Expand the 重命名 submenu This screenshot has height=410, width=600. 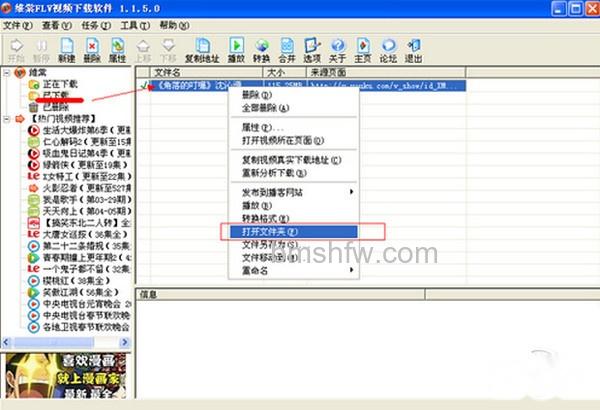click(x=293, y=271)
